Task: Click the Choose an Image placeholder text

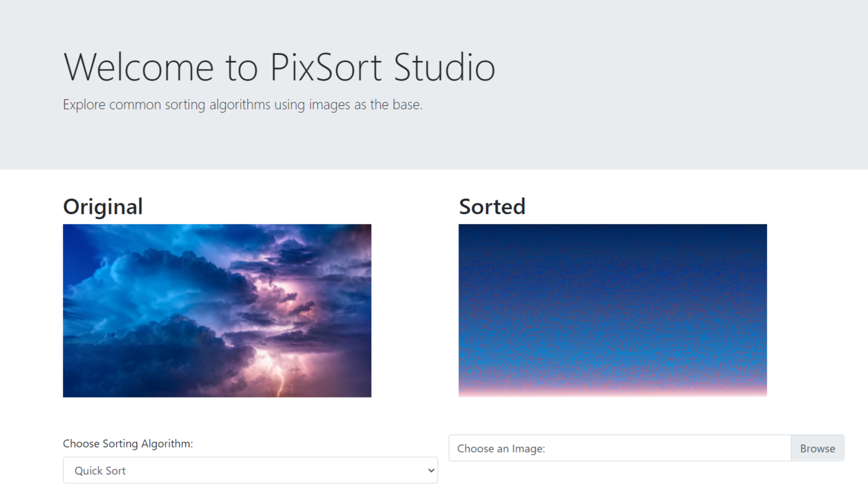Action: pos(500,448)
